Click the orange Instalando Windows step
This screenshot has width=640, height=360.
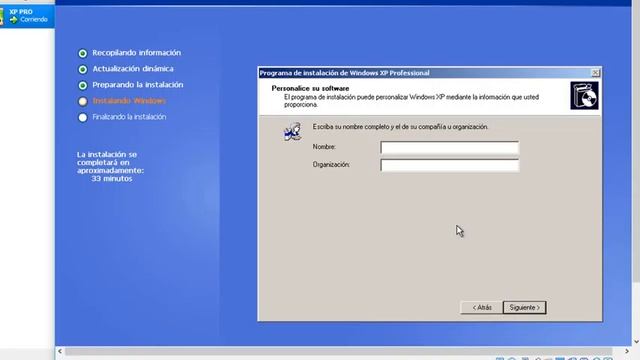click(x=129, y=100)
